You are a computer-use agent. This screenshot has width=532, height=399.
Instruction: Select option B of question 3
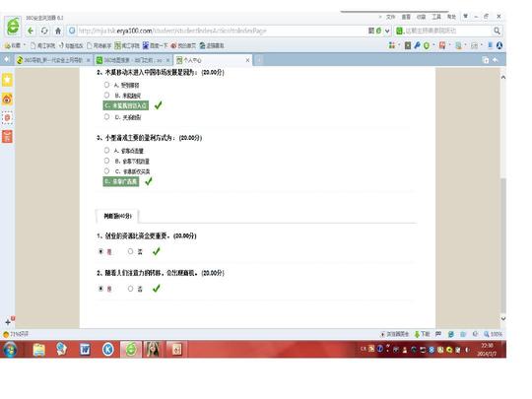click(x=106, y=161)
